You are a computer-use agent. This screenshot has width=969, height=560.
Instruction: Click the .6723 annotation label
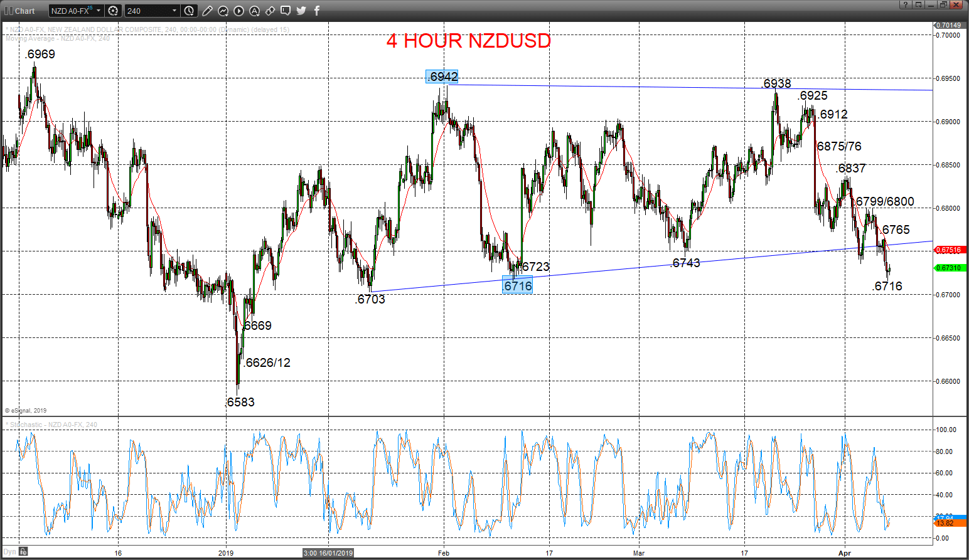(535, 267)
